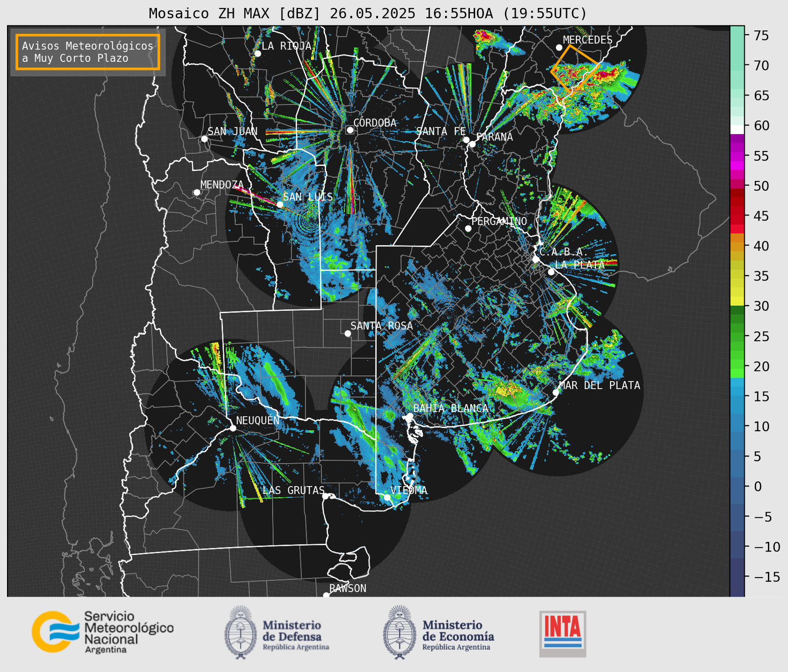Click the orange warning polygon near Mercedes
This screenshot has width=788, height=672.
[575, 68]
